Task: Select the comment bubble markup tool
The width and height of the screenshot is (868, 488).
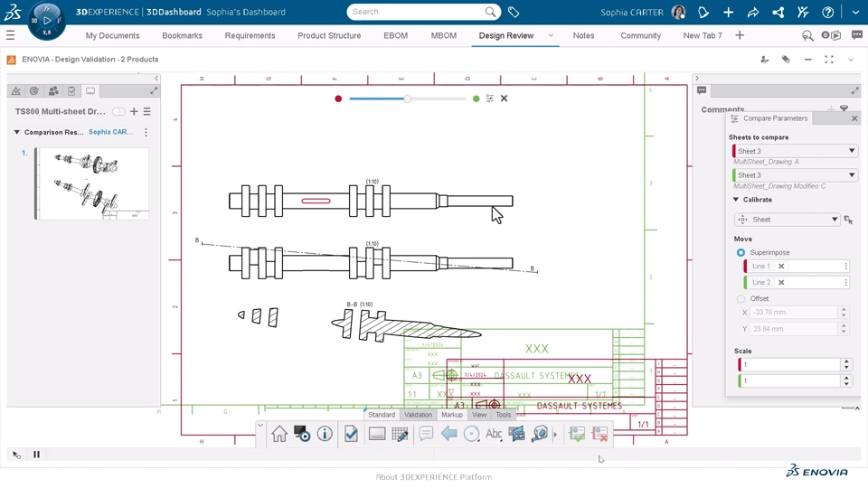Action: pyautogui.click(x=426, y=434)
